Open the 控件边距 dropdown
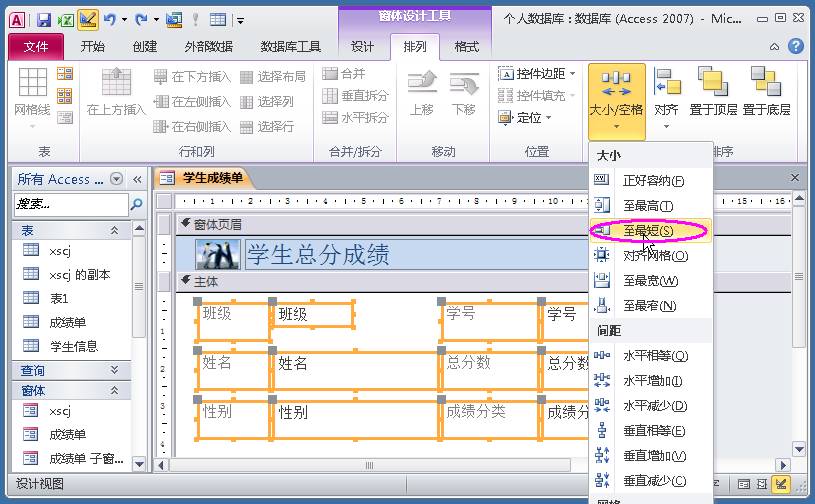The height and width of the screenshot is (504, 815). [x=537, y=74]
